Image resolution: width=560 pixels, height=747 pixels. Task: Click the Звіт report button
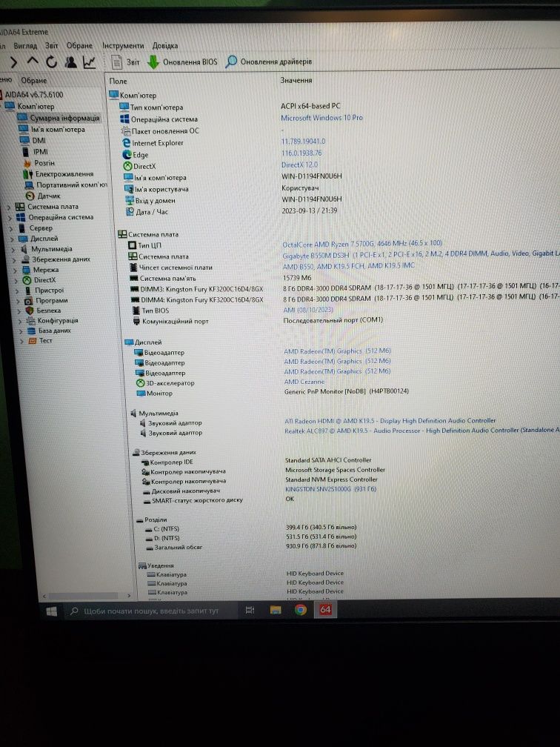point(126,62)
